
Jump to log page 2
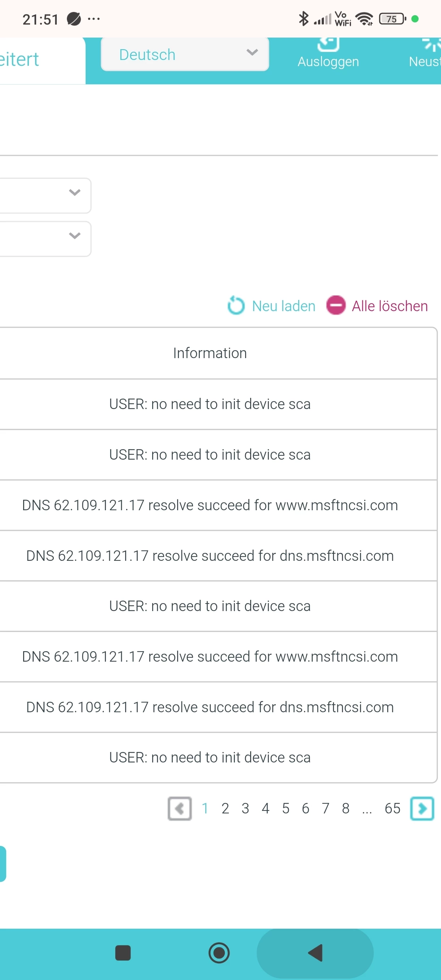click(x=225, y=808)
